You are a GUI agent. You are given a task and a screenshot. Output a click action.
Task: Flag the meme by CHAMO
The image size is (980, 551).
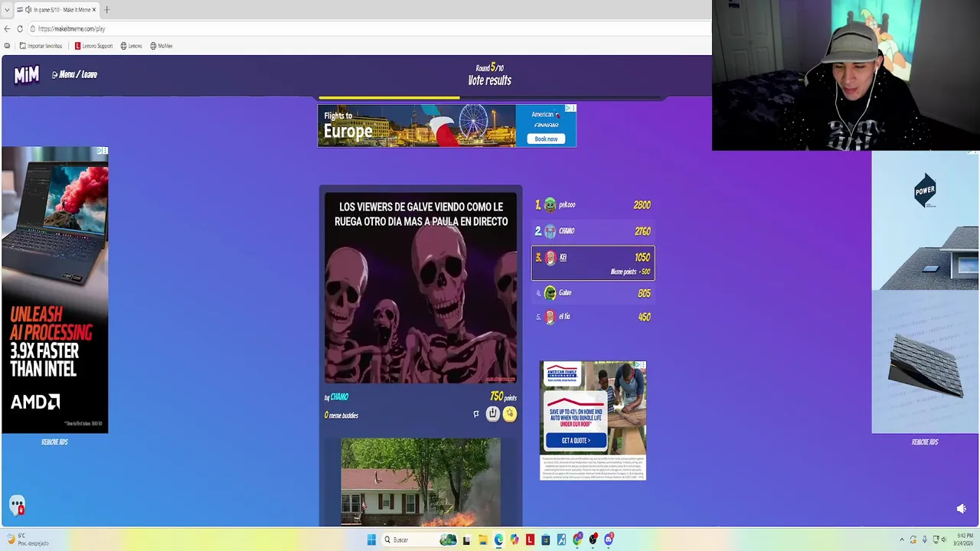475,414
